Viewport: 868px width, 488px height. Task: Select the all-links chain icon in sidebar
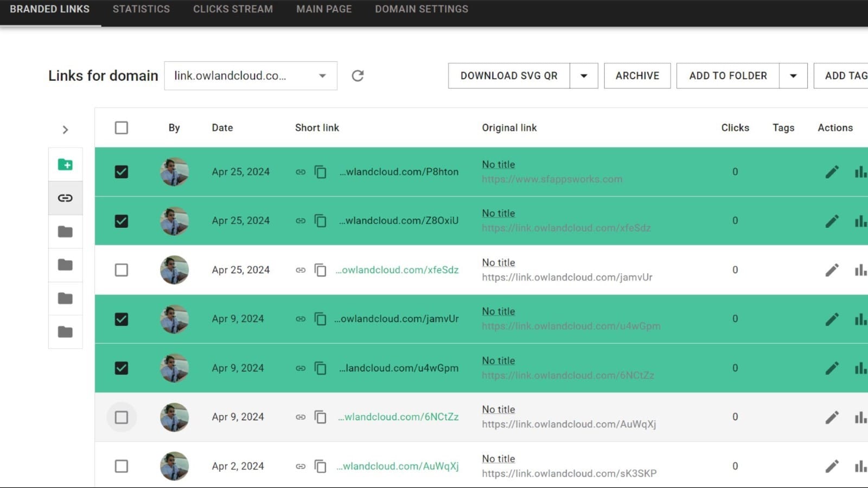pos(65,198)
